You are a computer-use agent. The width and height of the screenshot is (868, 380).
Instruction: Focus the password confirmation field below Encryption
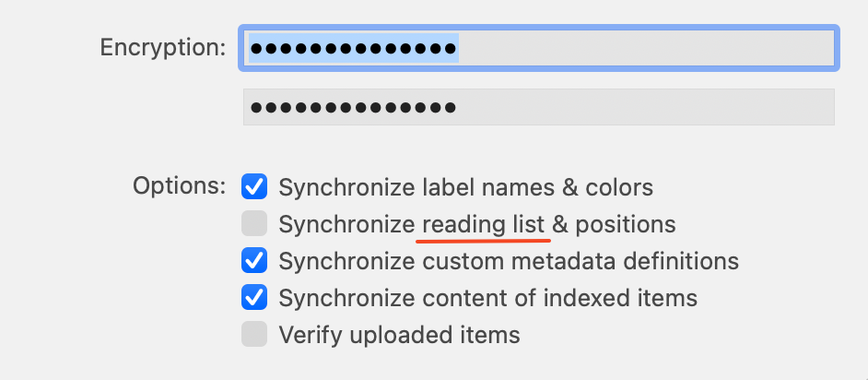[x=539, y=107]
